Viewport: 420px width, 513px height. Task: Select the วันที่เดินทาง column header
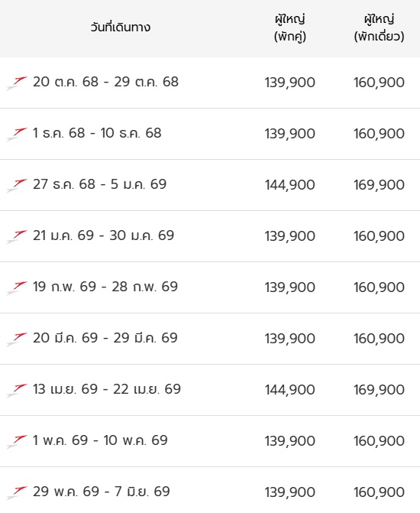(121, 27)
